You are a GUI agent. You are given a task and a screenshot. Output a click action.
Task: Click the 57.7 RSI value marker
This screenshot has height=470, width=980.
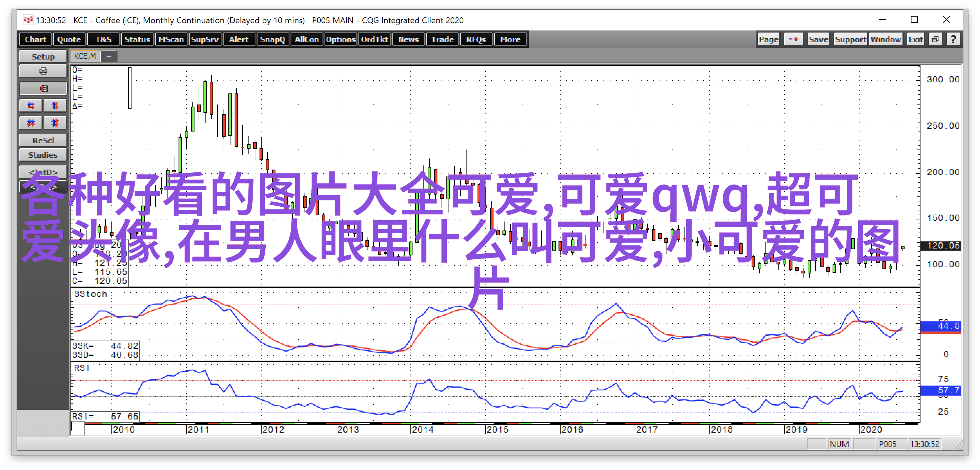click(x=941, y=390)
